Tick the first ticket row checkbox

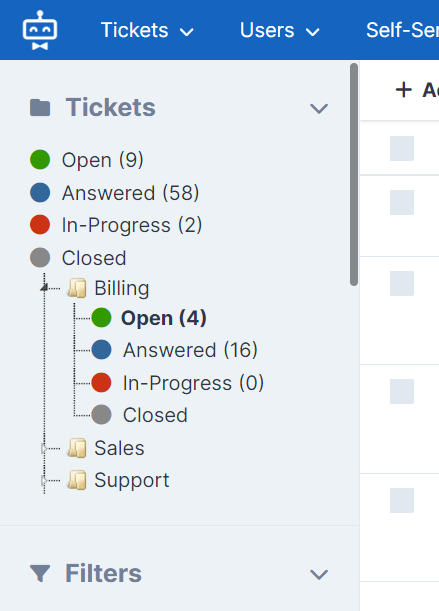pyautogui.click(x=402, y=148)
